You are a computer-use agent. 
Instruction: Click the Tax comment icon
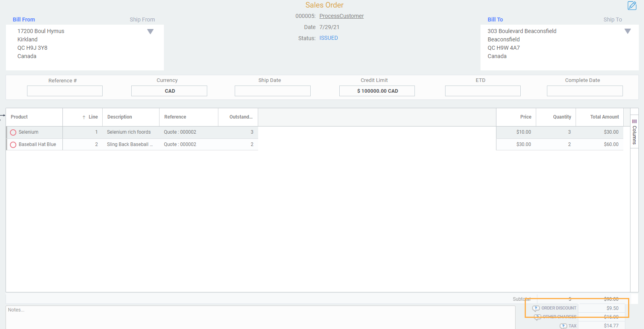point(563,326)
